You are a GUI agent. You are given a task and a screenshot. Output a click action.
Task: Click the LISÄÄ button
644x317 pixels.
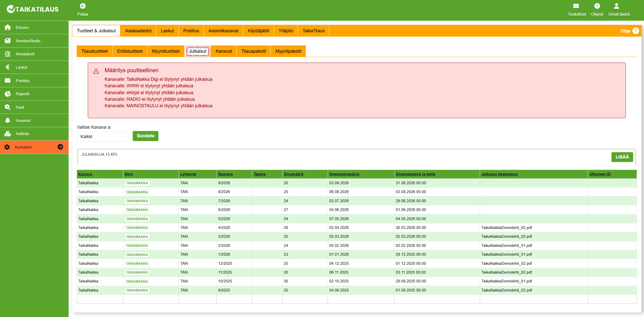click(622, 157)
